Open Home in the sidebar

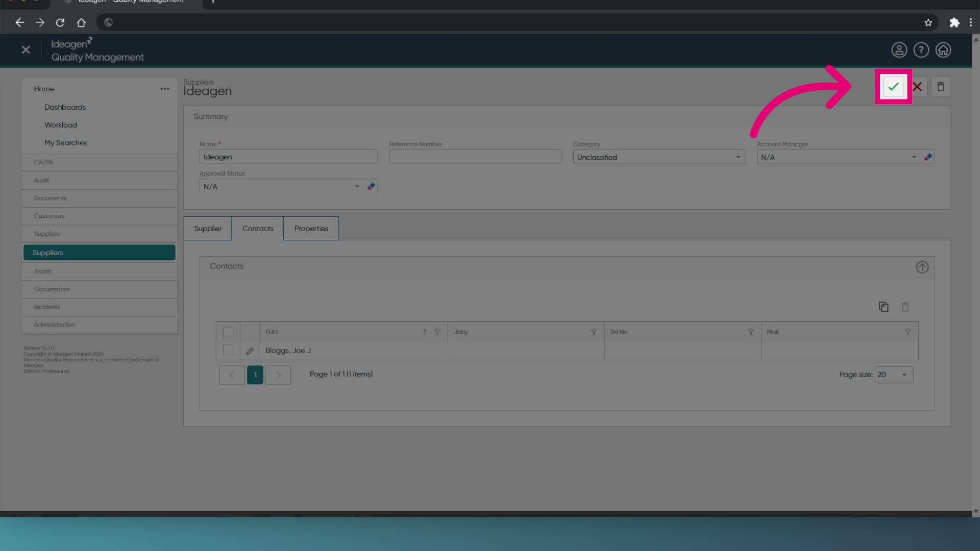[x=44, y=89]
